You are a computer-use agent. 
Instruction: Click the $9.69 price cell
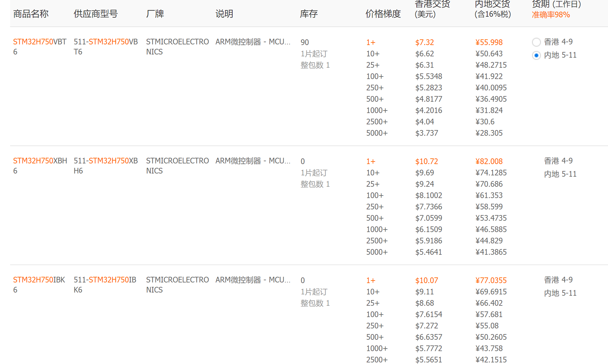pos(425,173)
